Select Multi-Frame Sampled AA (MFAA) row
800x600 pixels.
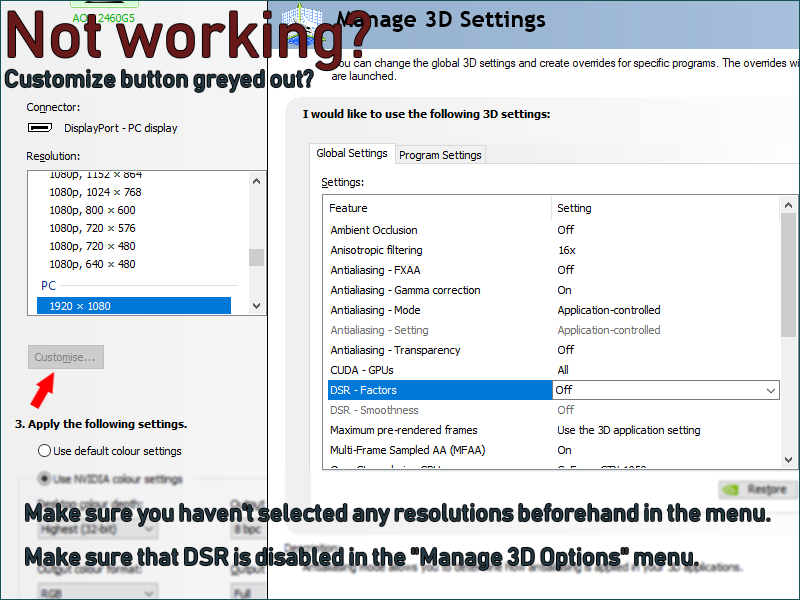(553, 450)
